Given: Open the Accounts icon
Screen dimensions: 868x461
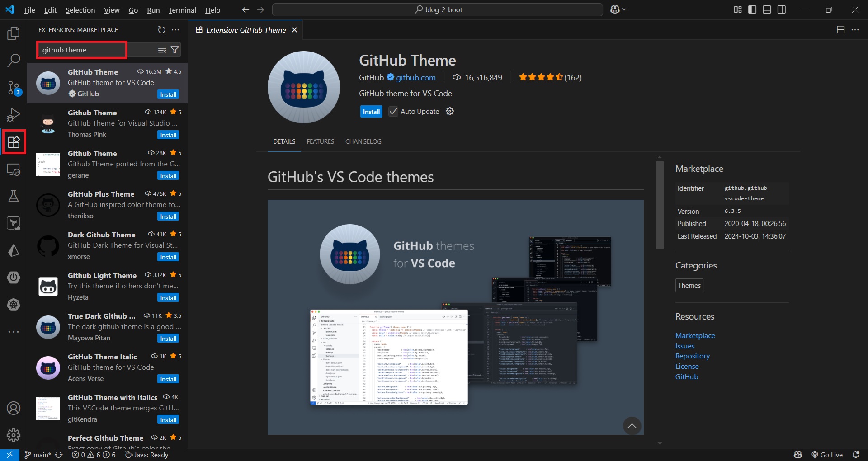Looking at the screenshot, I should 14,408.
